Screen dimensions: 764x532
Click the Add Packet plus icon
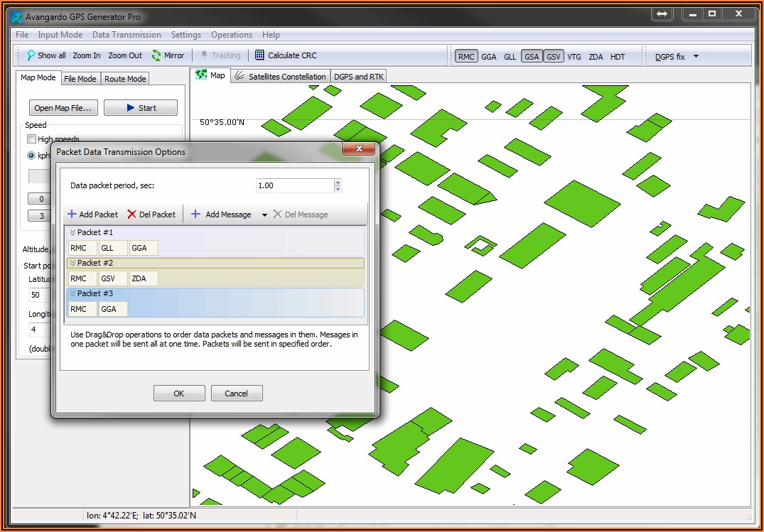72,215
